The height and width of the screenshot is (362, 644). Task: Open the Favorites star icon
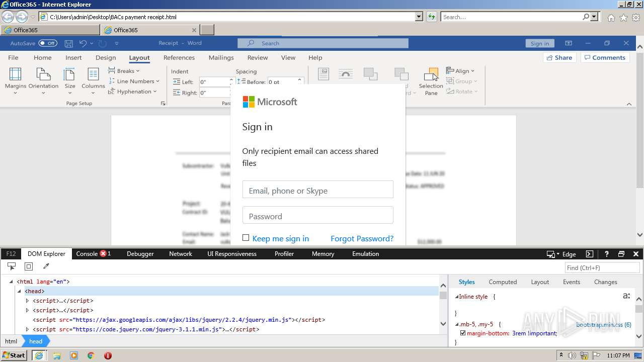tap(623, 18)
